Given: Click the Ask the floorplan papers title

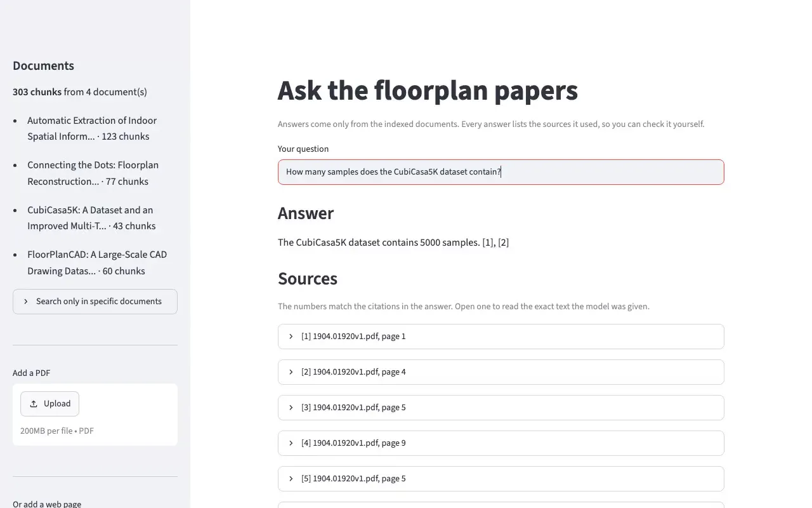Looking at the screenshot, I should point(428,90).
